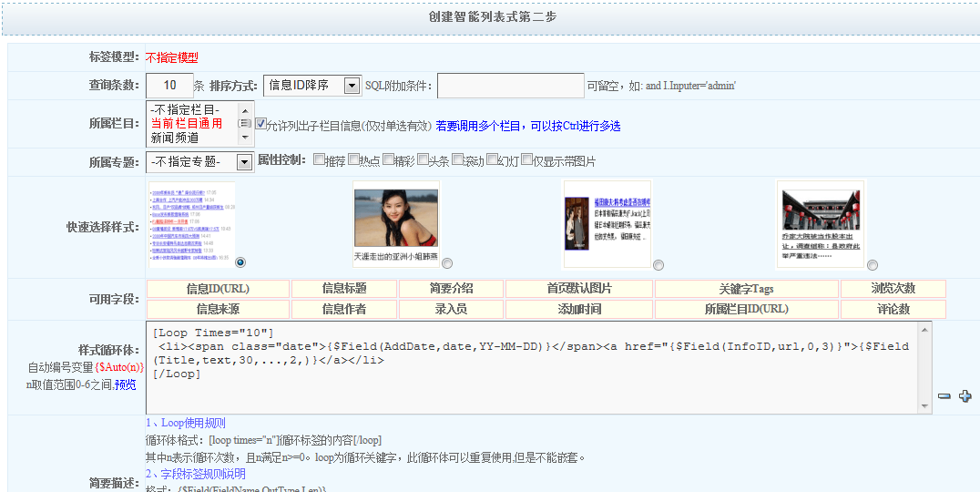The image size is (980, 492).
Task: Toggle the 推荐 attribute checkbox
Action: (x=319, y=159)
